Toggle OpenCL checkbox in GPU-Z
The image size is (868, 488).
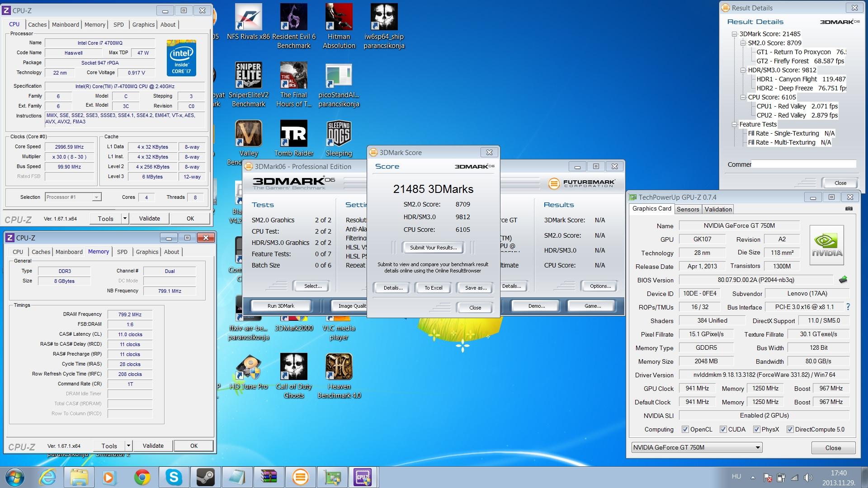(685, 429)
